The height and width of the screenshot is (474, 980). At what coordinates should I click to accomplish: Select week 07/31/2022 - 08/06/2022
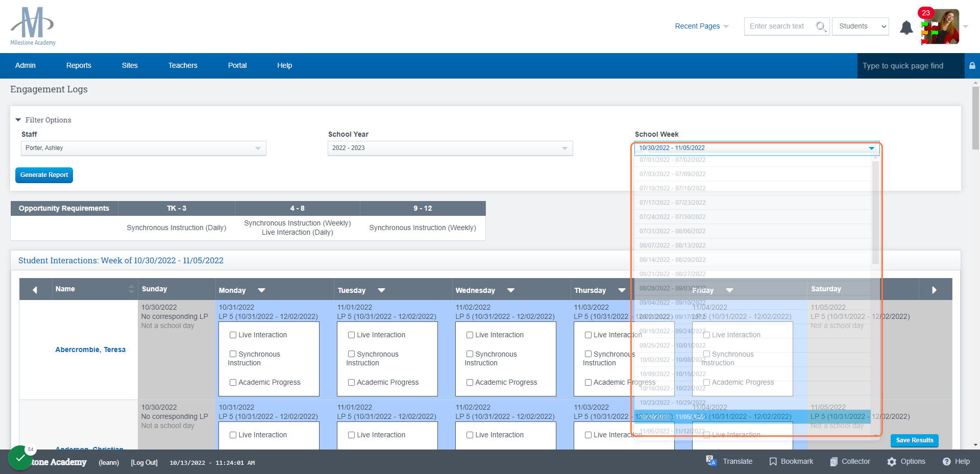click(753, 231)
